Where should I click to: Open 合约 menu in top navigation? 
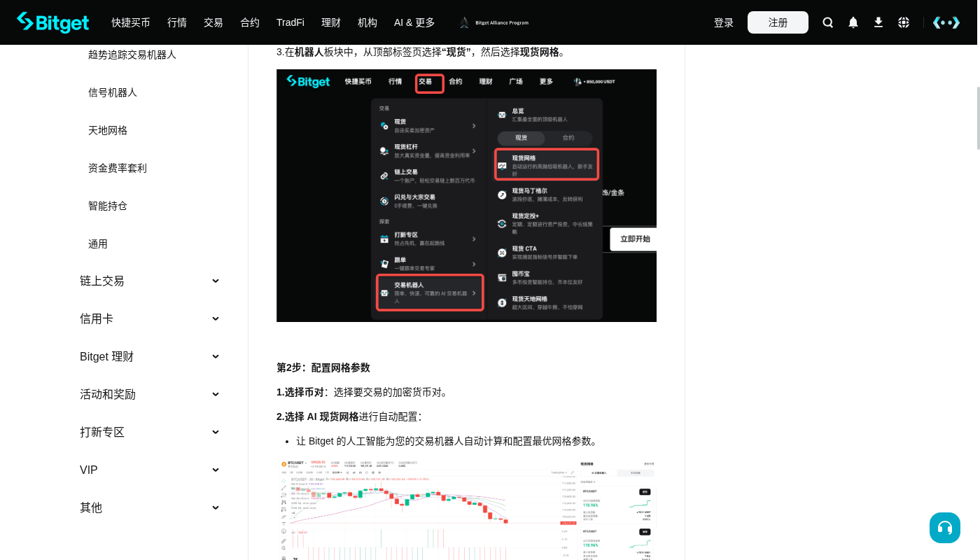[250, 22]
